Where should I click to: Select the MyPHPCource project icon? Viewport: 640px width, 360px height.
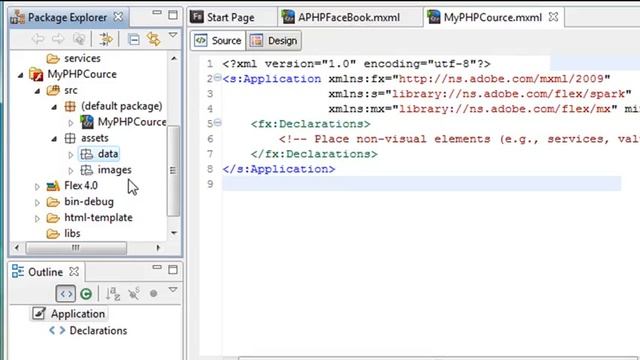click(x=36, y=74)
